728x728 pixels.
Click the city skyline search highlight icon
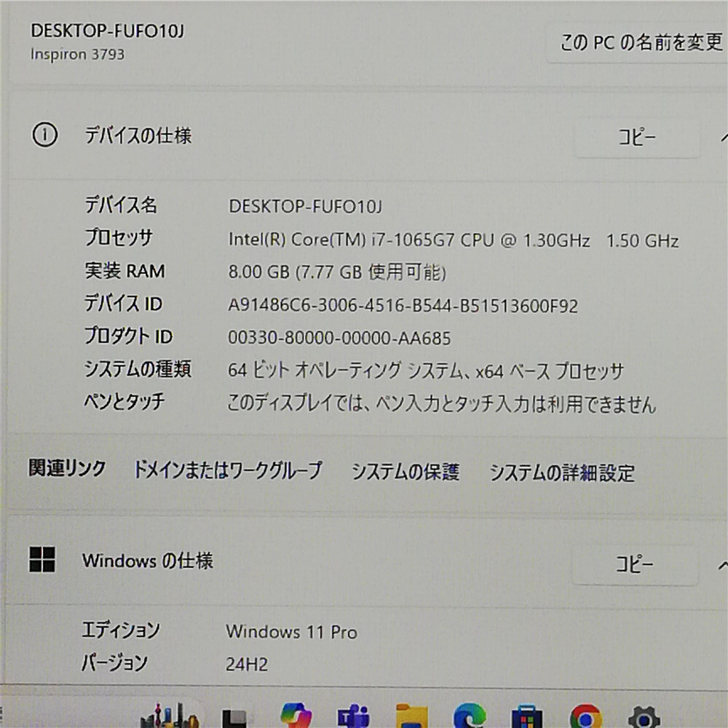point(170,716)
